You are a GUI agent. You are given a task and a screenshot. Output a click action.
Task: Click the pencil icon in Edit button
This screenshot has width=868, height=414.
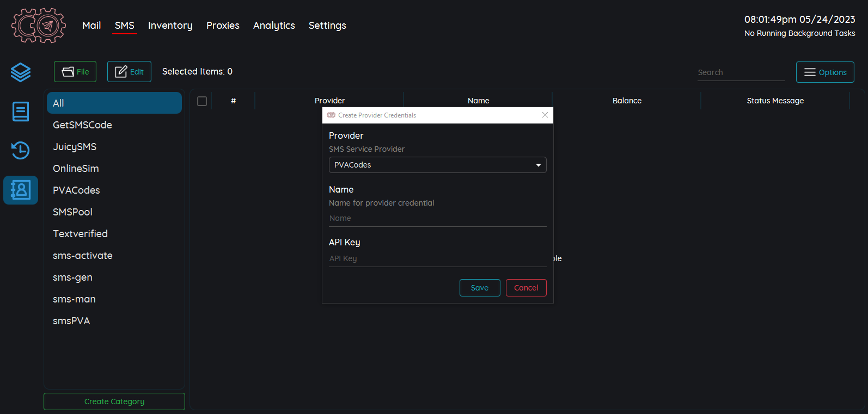[x=121, y=72]
